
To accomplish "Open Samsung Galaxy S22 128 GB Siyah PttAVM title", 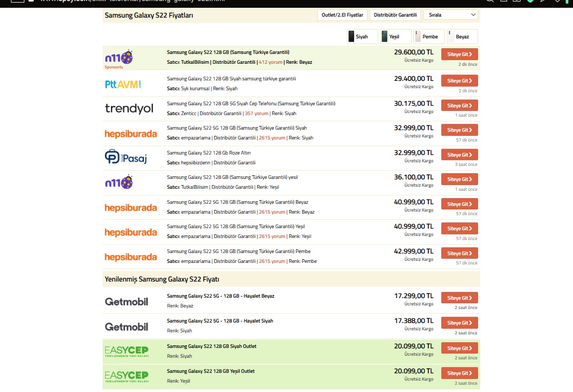I will coord(231,78).
